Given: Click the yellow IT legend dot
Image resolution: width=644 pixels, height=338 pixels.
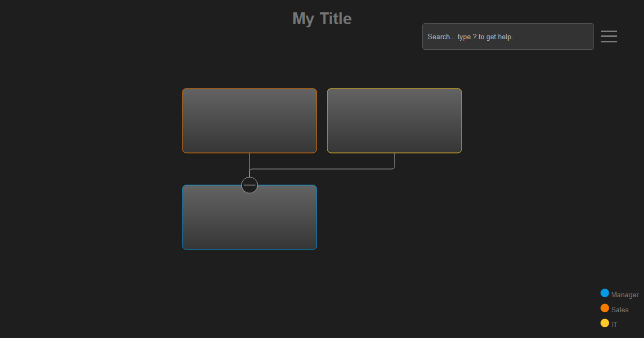Looking at the screenshot, I should (x=605, y=323).
